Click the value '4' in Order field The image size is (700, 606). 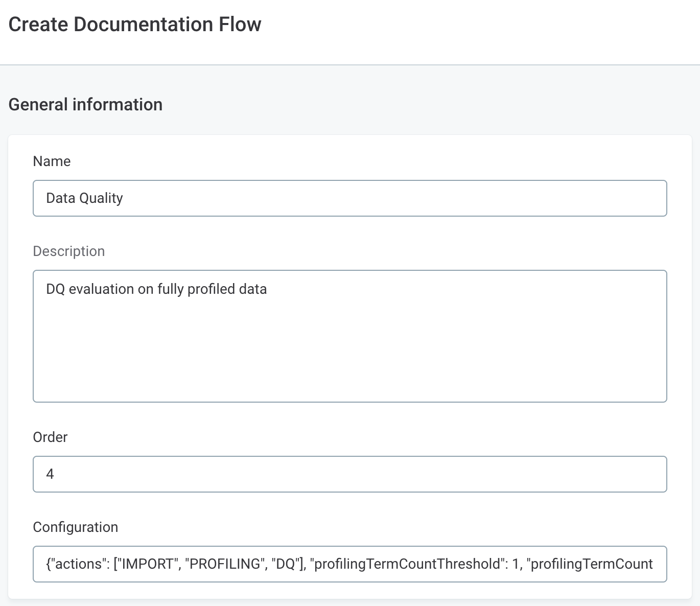49,474
